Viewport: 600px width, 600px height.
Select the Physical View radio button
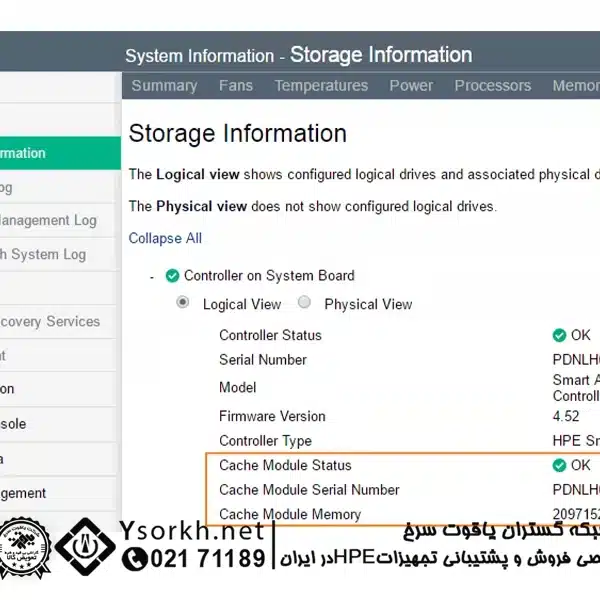coord(304,303)
